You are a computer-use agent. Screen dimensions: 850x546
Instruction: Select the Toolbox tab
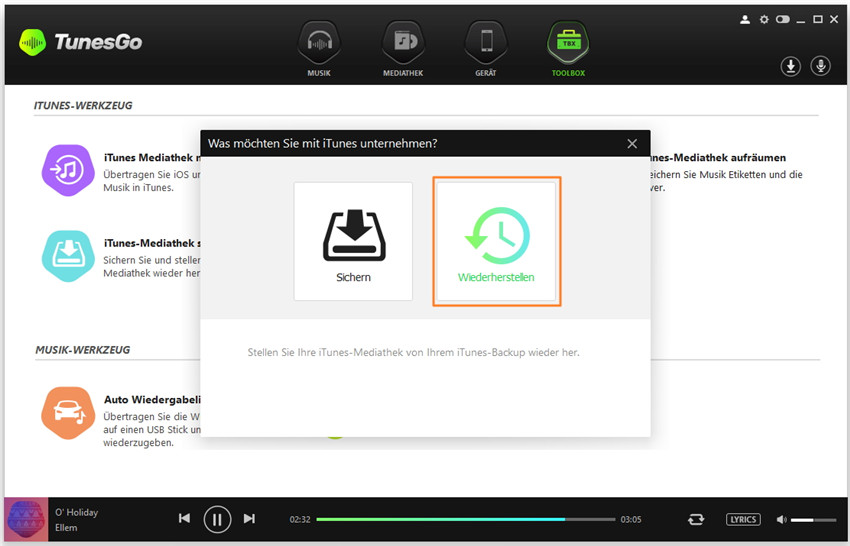pos(568,49)
